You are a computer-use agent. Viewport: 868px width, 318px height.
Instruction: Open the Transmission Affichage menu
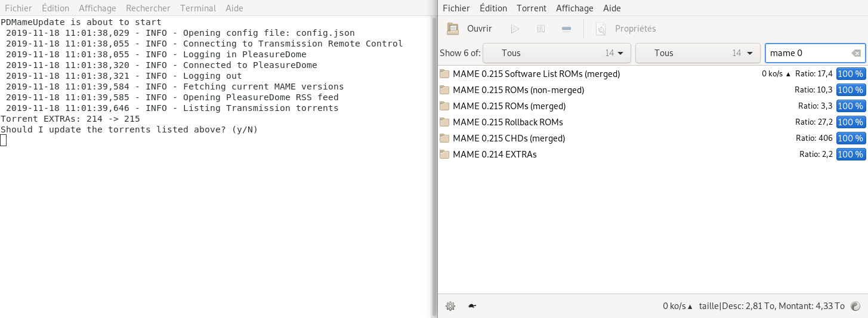(574, 8)
